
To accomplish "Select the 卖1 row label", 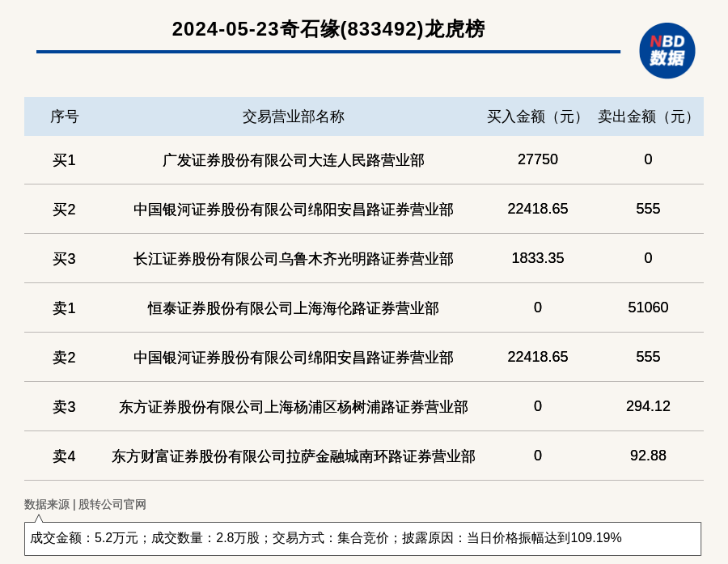I will click(64, 308).
